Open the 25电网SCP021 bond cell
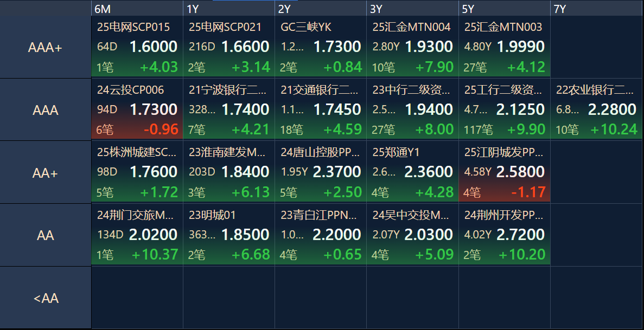644x330 pixels. tap(229, 47)
